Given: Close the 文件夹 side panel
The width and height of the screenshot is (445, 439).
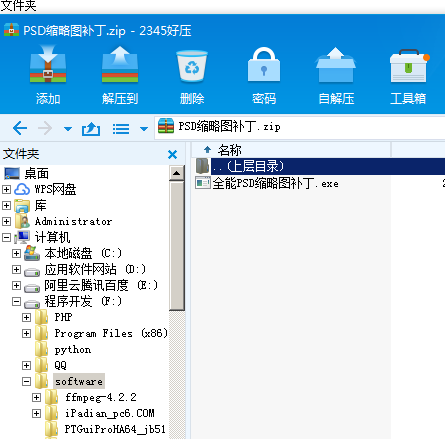Looking at the screenshot, I should pos(172,154).
